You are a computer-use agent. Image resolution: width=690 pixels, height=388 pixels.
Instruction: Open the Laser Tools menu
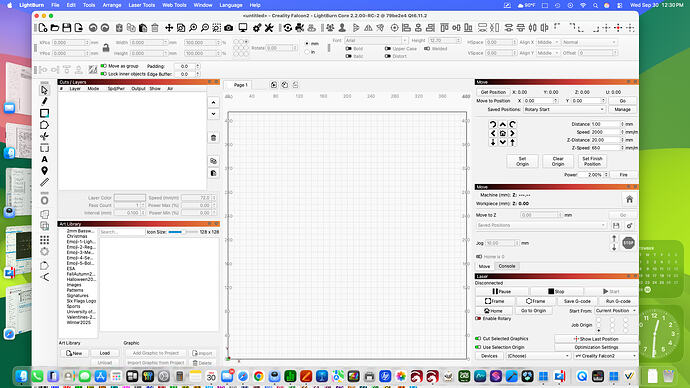[x=142, y=5]
